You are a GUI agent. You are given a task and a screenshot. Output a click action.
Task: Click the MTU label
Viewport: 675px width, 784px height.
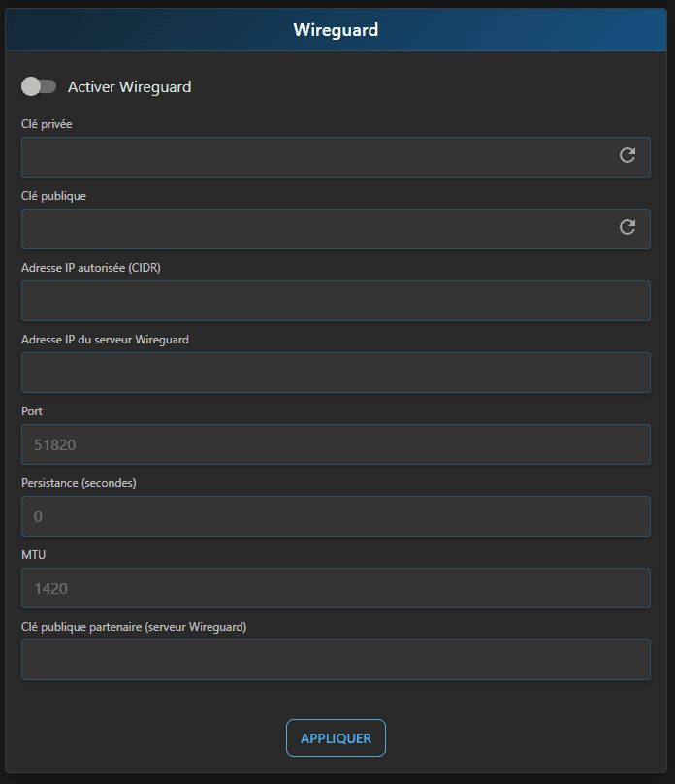point(34,554)
